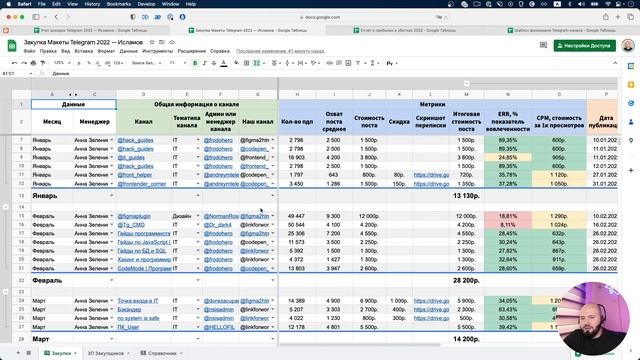Collapse the toolbar with the chevron arrow

(615, 63)
